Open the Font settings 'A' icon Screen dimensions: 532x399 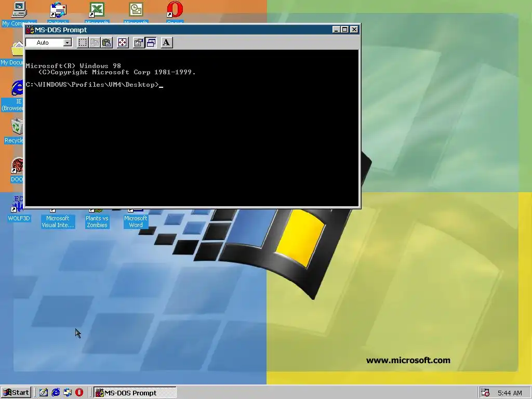[x=166, y=43]
